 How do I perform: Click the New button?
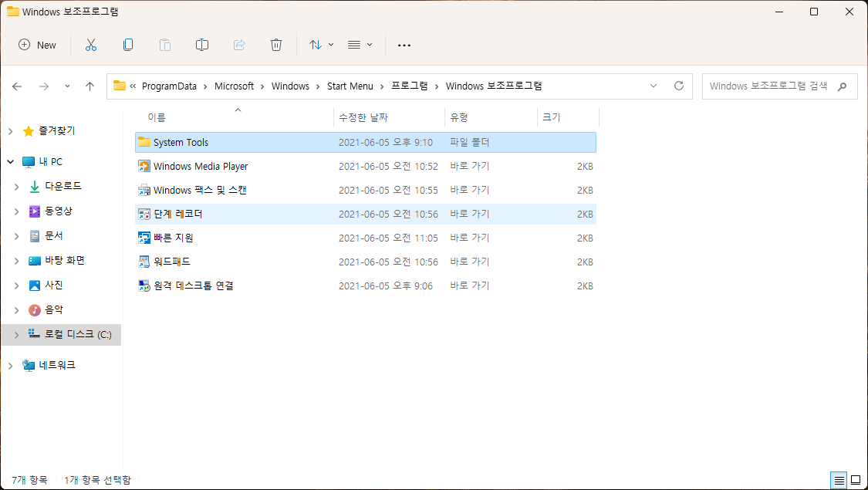pos(38,45)
